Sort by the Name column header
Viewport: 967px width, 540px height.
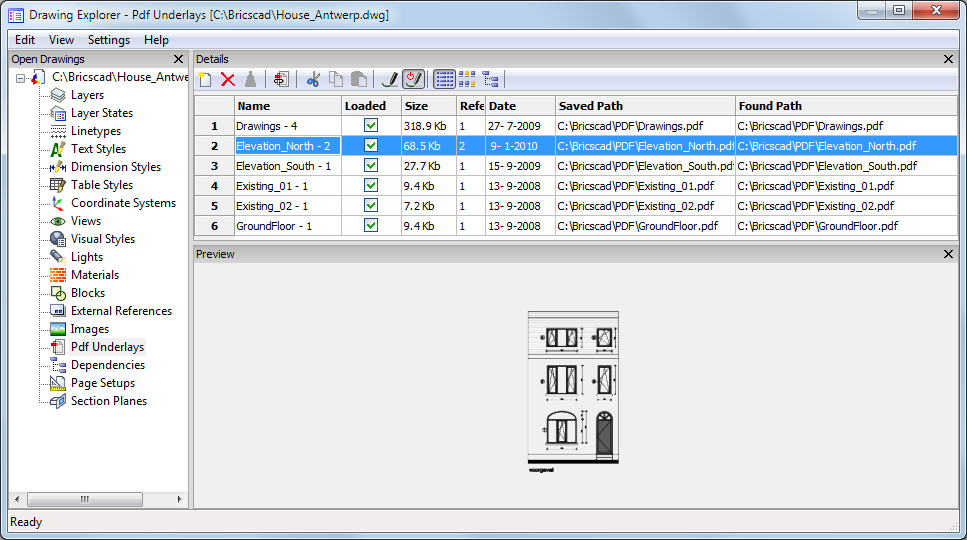click(287, 106)
